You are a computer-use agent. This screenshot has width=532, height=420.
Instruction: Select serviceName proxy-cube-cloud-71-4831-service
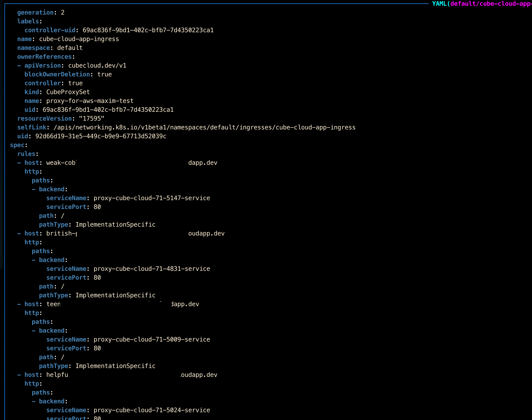(128, 269)
